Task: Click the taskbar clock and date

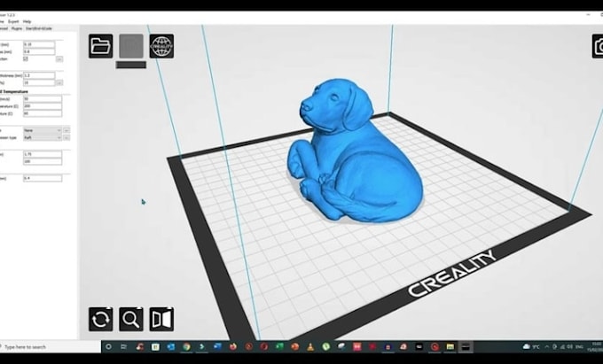Action: pos(597,346)
